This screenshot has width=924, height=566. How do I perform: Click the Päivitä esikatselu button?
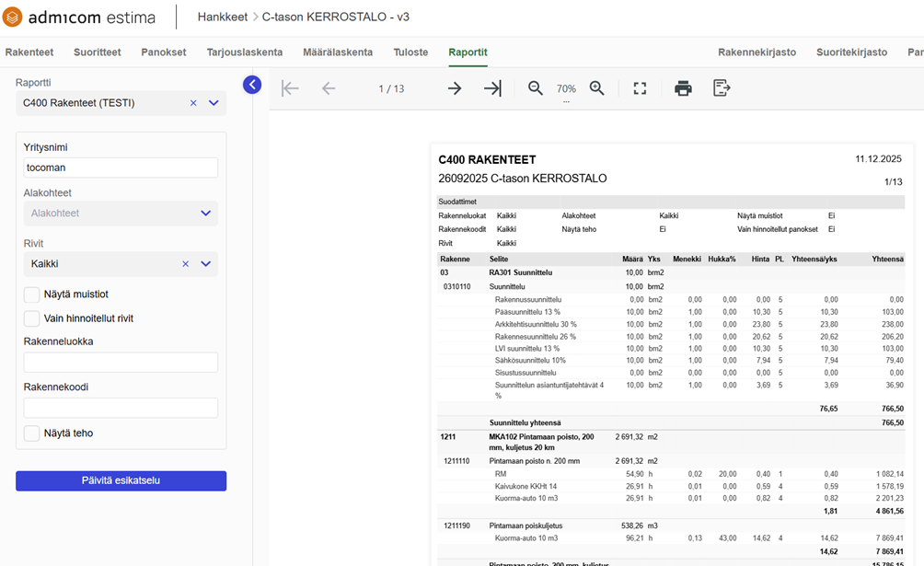point(121,480)
